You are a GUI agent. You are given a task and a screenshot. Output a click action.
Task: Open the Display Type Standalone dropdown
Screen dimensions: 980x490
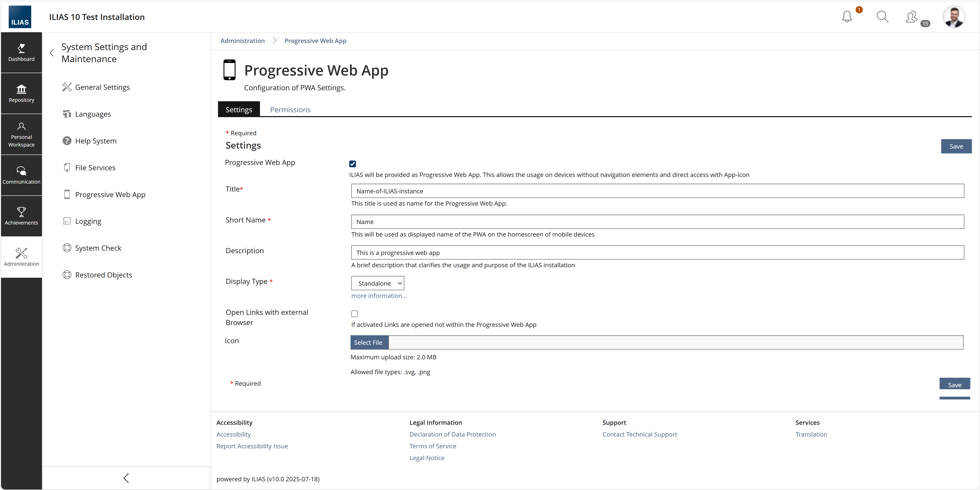click(377, 283)
